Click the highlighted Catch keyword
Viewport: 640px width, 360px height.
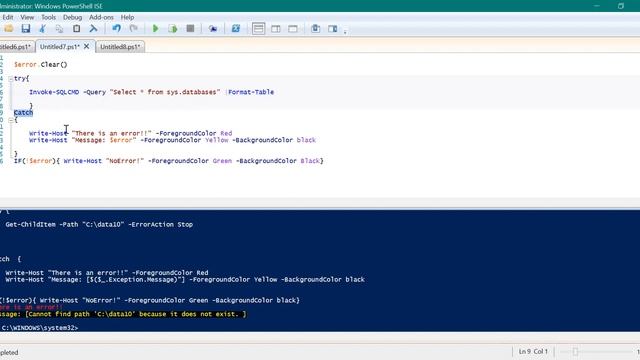tap(23, 113)
